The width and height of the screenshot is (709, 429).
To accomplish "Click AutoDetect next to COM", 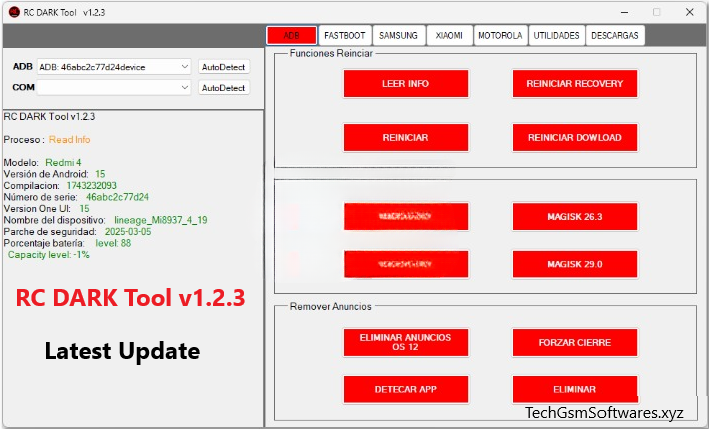I will coord(223,88).
